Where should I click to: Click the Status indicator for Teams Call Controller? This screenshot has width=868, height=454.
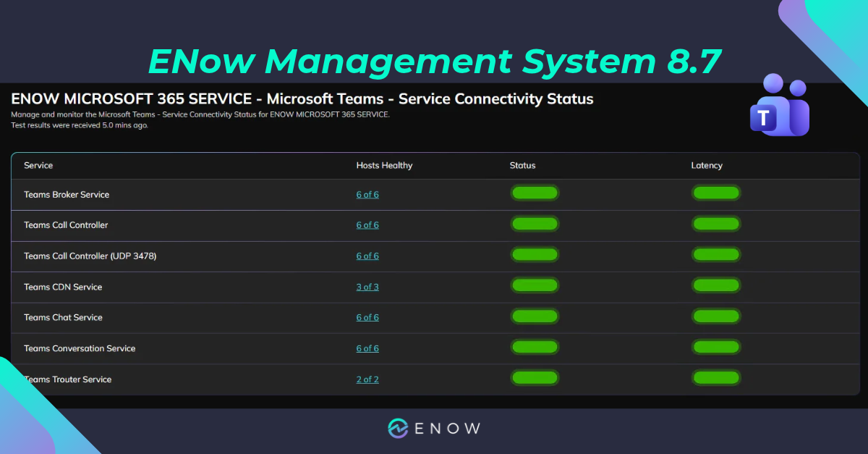click(x=535, y=224)
